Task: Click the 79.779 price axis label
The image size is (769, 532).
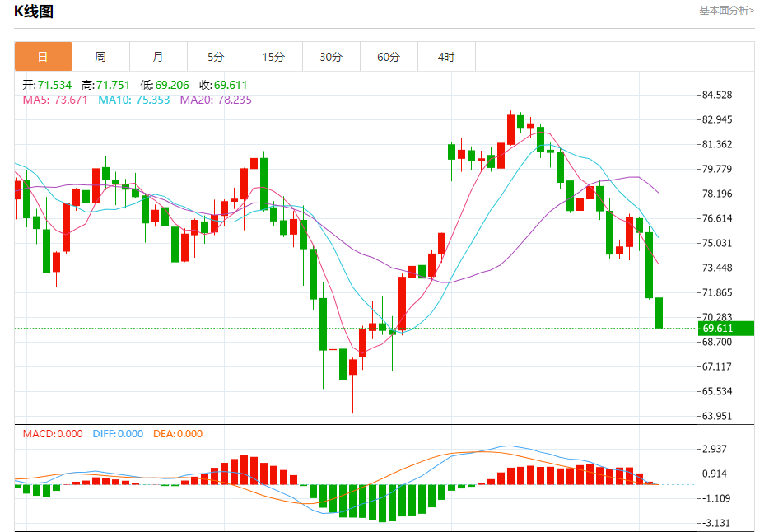Action: click(717, 169)
